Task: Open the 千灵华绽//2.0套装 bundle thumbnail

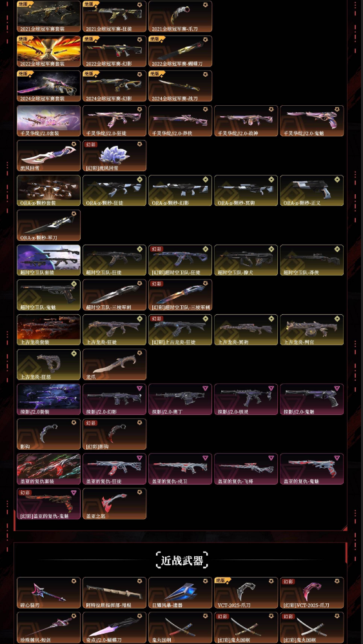Action: click(49, 121)
